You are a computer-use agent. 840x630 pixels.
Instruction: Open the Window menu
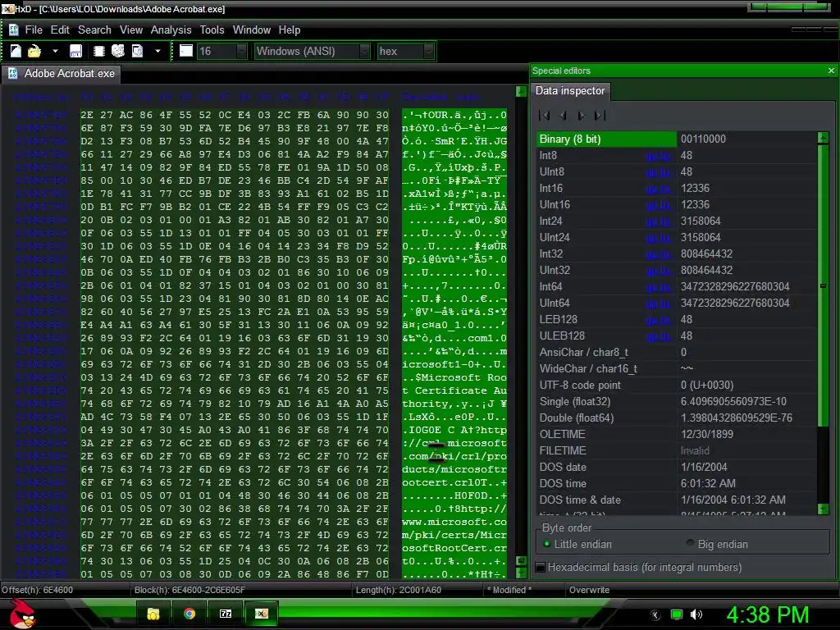251,30
